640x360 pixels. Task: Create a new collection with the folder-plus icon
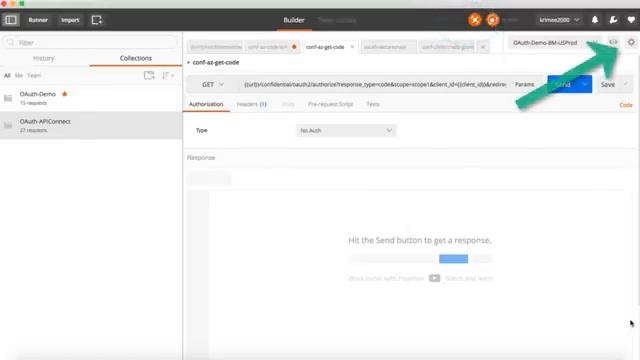coord(149,75)
